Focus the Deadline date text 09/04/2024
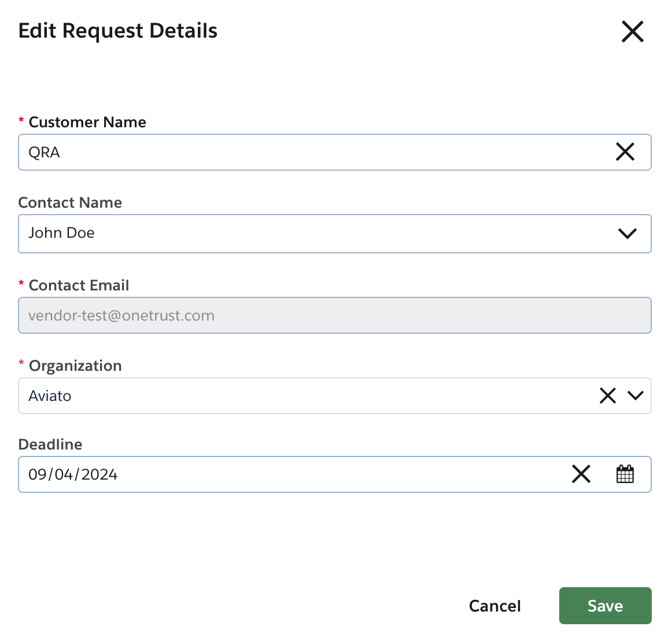The image size is (672, 641). coord(73,474)
